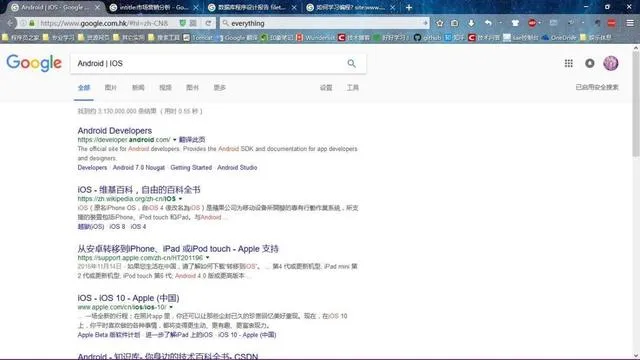Open the Getting Started sitelink
The image size is (640, 360).
(x=191, y=168)
